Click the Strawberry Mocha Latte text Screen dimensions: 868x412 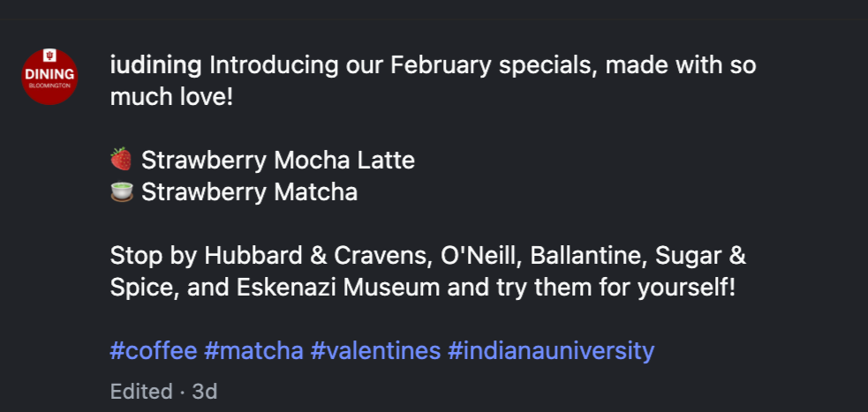pyautogui.click(x=278, y=161)
